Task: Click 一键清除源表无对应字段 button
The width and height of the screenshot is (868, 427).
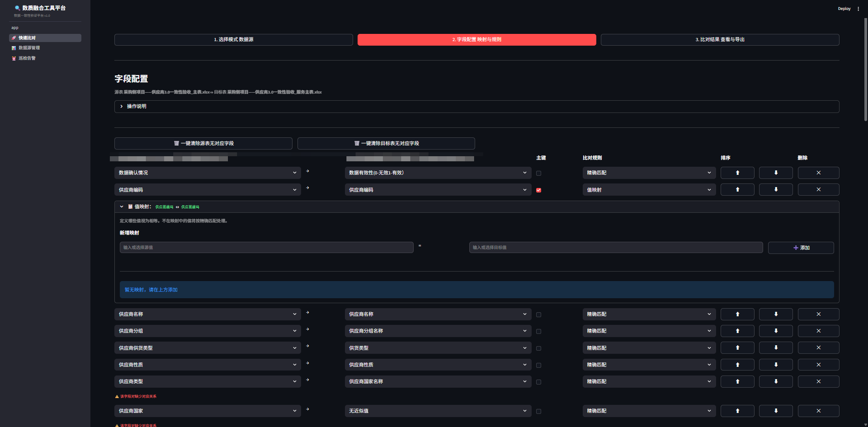Action: pos(203,143)
